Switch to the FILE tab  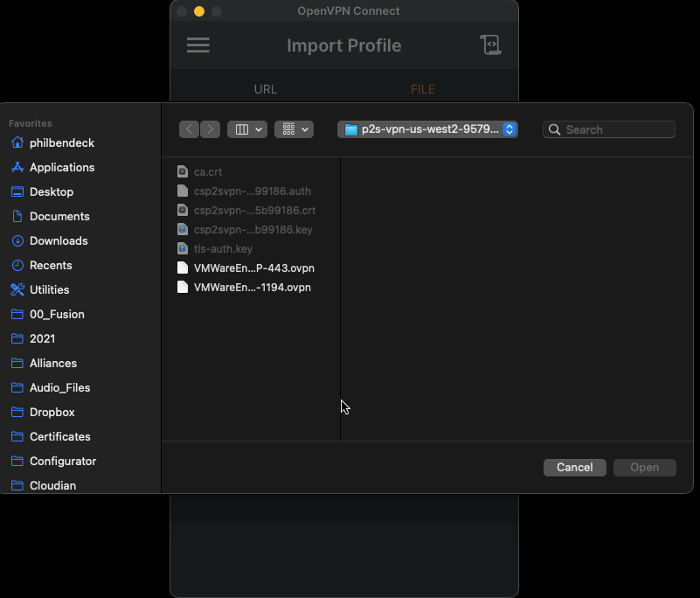422,89
